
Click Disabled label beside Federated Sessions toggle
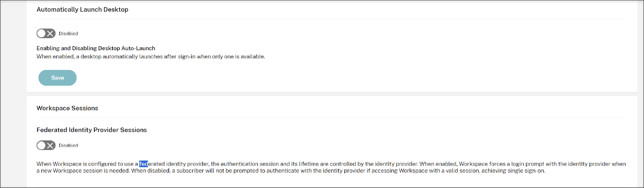tap(68, 145)
